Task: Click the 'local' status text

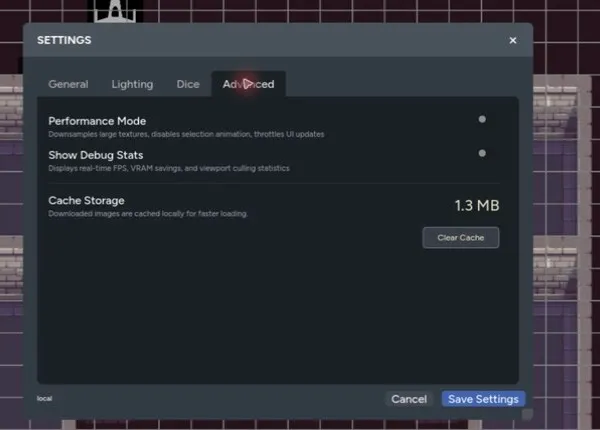Action: click(x=44, y=399)
